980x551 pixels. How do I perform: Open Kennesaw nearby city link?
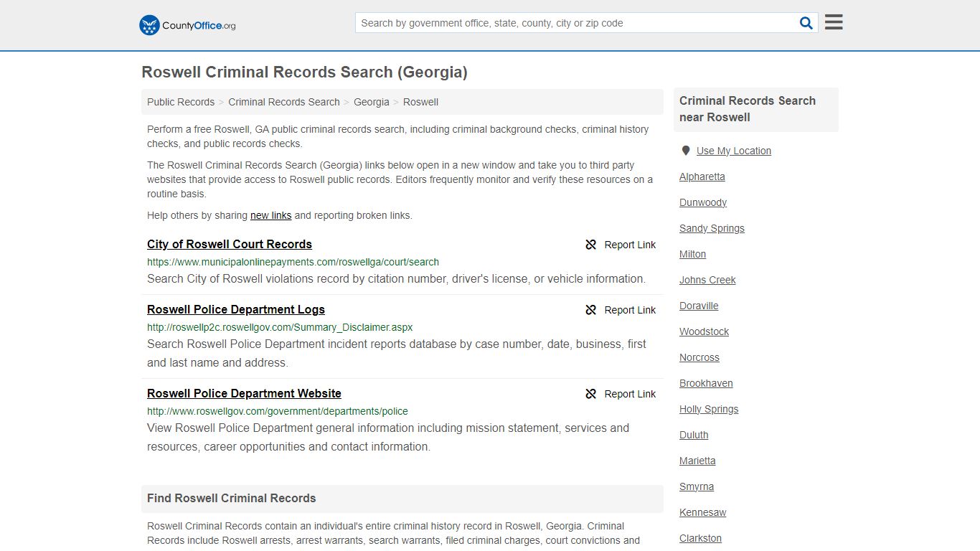tap(703, 512)
